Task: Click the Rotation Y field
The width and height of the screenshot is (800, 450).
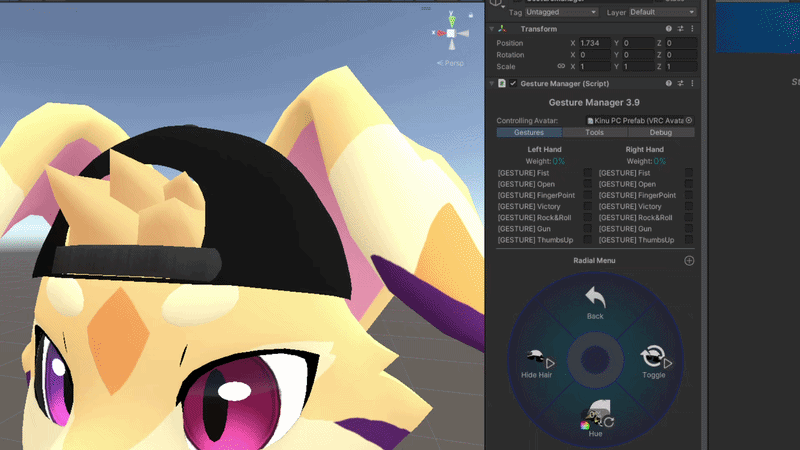Action: [638, 55]
